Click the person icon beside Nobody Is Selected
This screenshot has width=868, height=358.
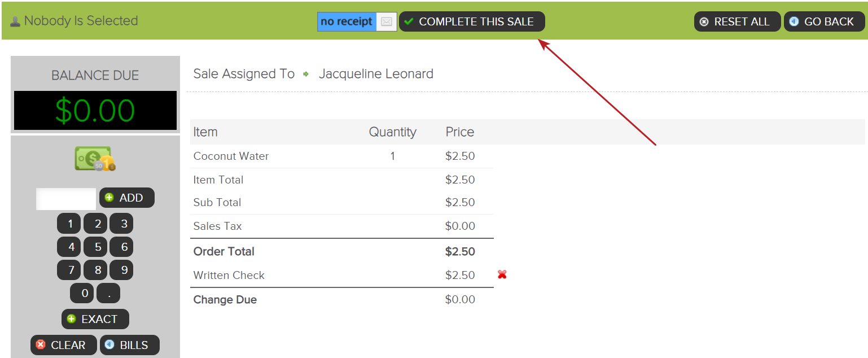pos(15,22)
